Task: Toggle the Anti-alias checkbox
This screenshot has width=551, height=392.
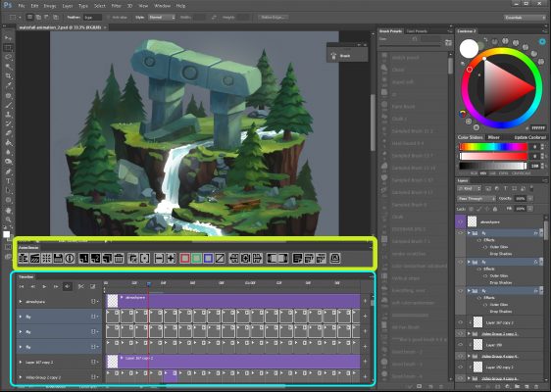Action: 108,18
